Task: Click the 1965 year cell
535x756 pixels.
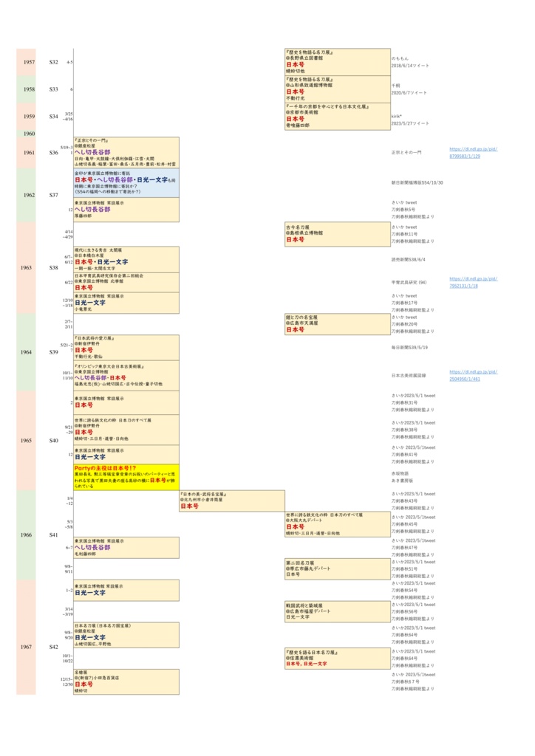Action: [x=26, y=440]
